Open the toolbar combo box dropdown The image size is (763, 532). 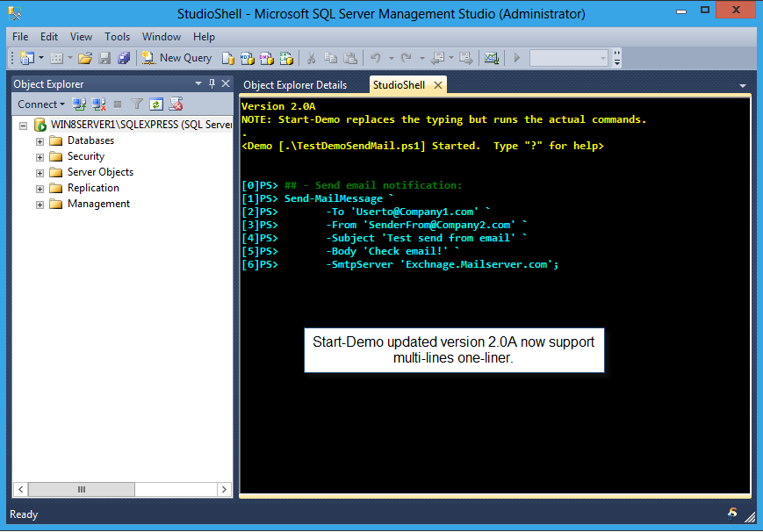603,59
